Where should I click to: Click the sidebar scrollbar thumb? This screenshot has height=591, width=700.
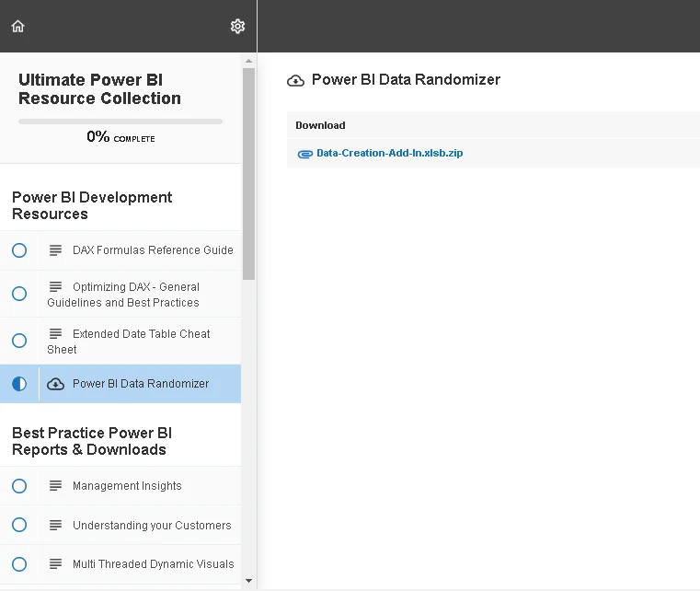(248, 174)
